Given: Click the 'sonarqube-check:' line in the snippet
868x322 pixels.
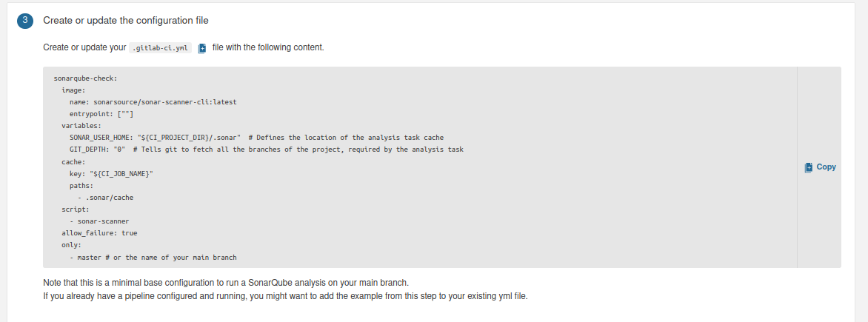Looking at the screenshot, I should [85, 78].
